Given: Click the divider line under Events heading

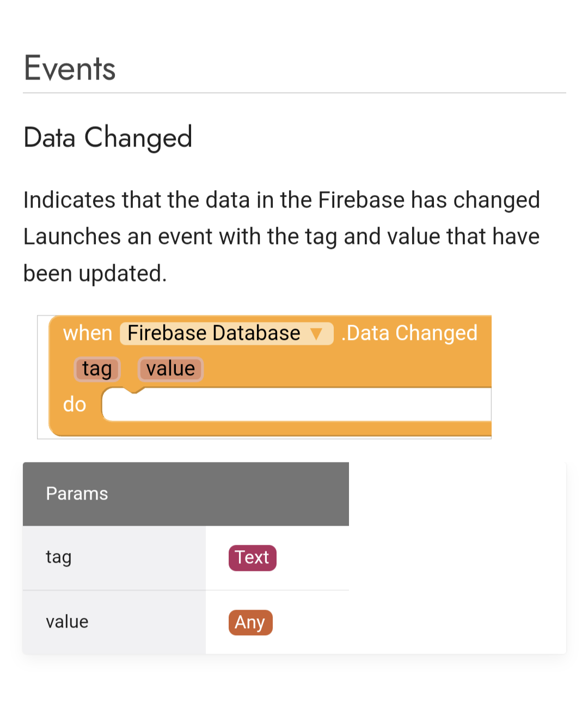Looking at the screenshot, I should click(294, 93).
